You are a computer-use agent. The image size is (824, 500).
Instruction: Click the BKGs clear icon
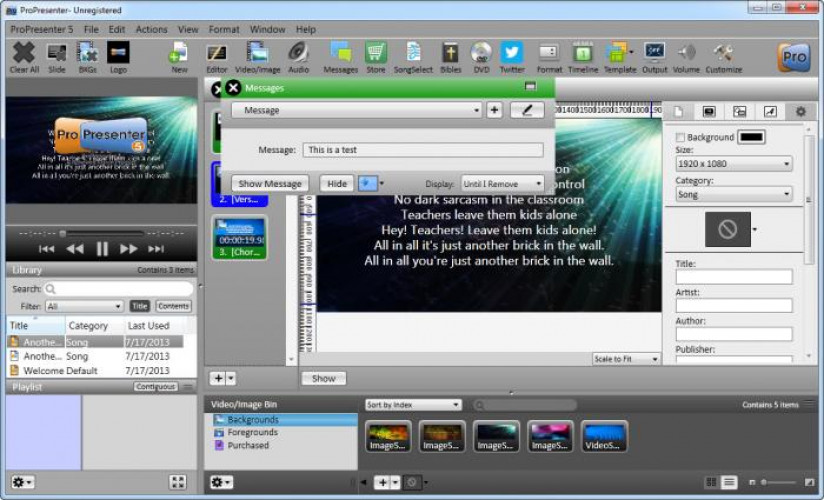tap(87, 57)
